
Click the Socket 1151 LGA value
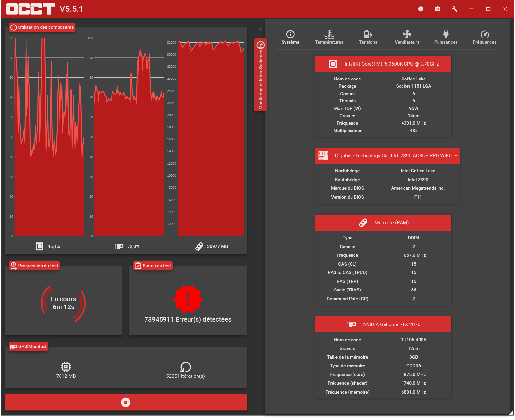coord(414,86)
